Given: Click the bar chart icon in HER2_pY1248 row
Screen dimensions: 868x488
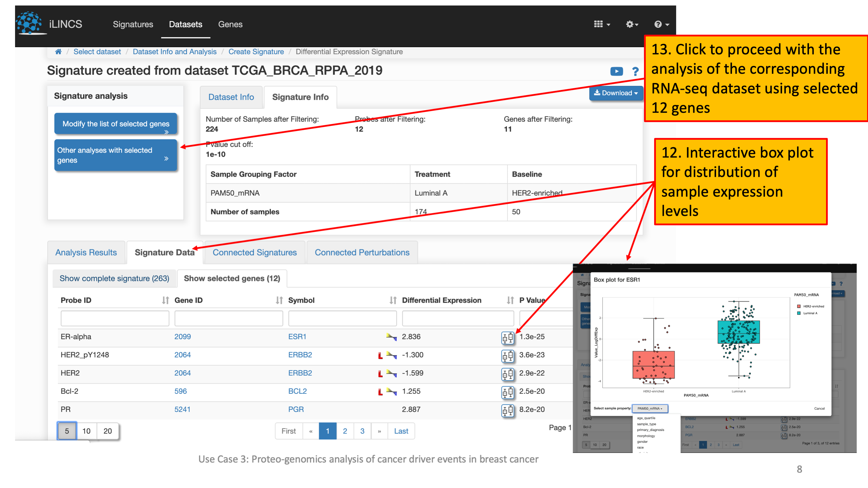Looking at the screenshot, I should click(392, 355).
